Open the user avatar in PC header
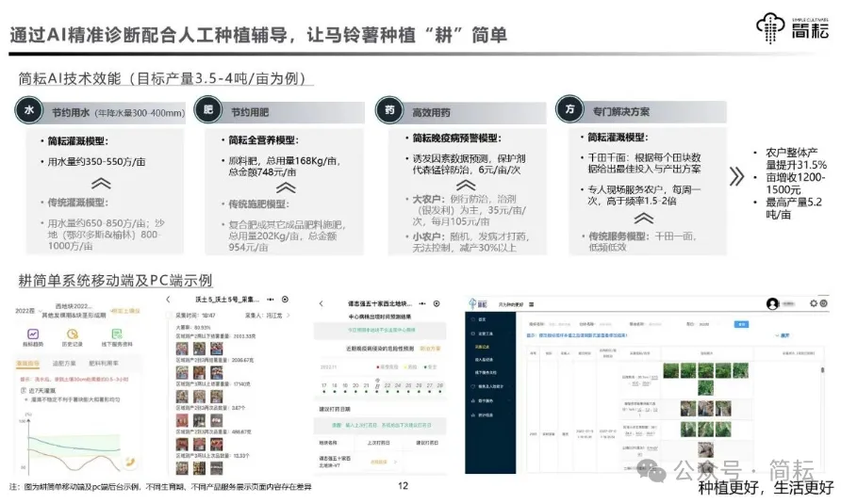Image resolution: width=841 pixels, height=504 pixels. tap(772, 304)
